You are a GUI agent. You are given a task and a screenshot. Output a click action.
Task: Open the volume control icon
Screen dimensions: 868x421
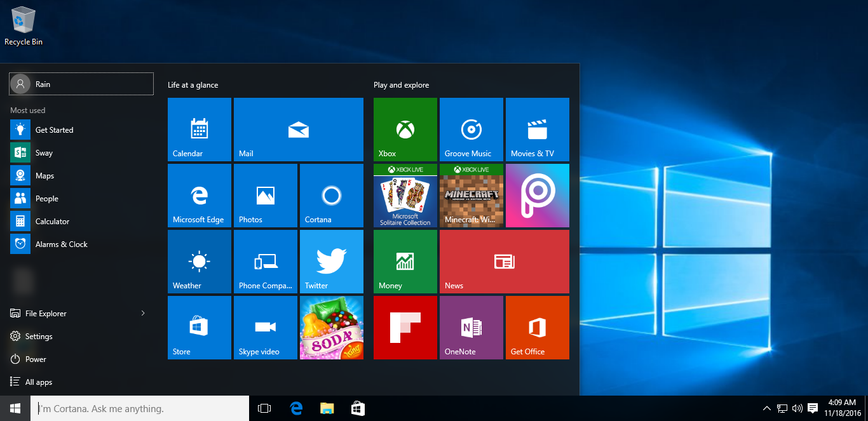pos(797,408)
